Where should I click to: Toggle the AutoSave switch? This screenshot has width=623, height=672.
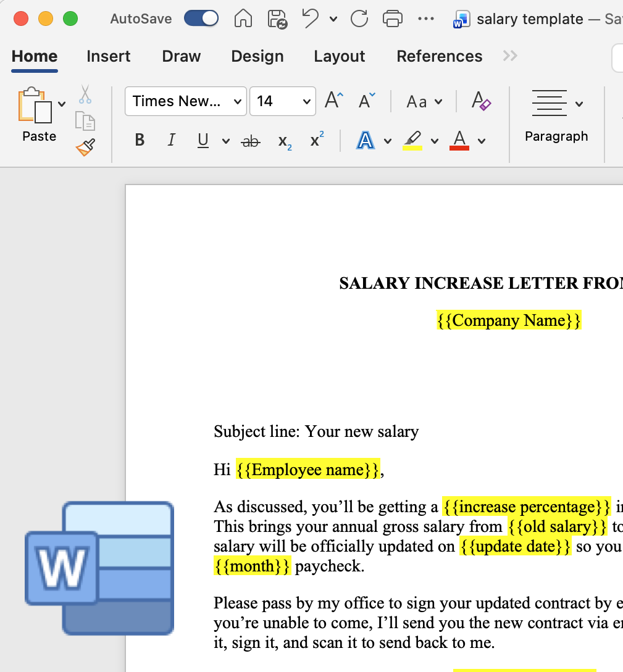[x=202, y=19]
